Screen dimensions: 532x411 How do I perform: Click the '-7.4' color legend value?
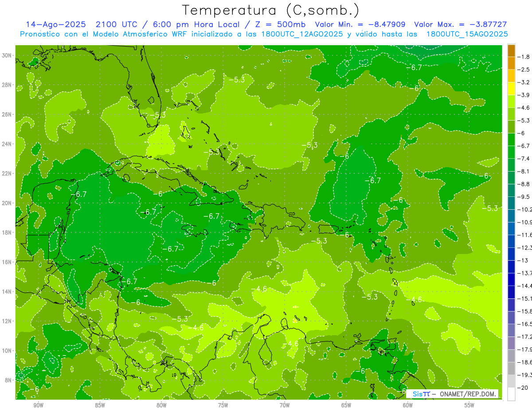coord(524,159)
